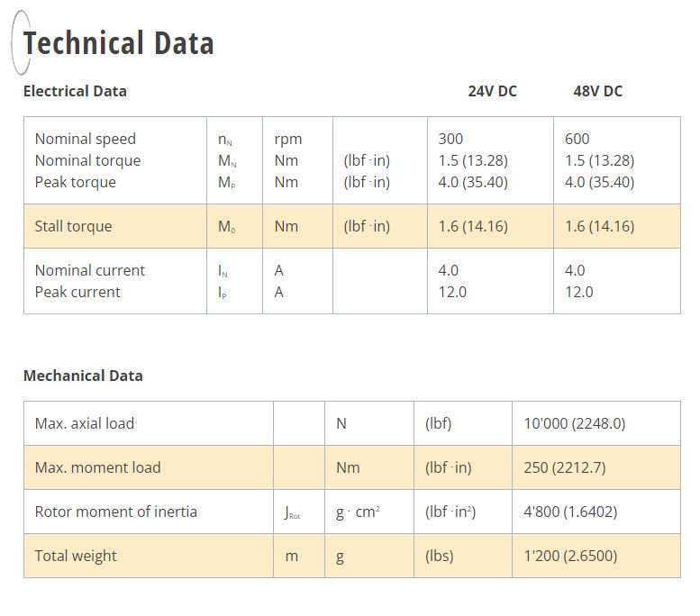Screen dimensions: 700x616
Task: Click the JRot symbol cell
Action: [x=292, y=513]
